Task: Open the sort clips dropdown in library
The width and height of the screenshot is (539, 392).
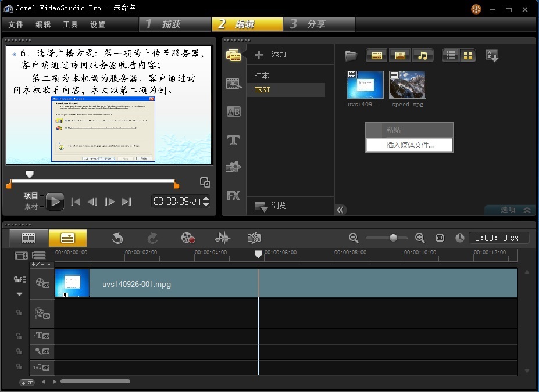Action: click(491, 56)
